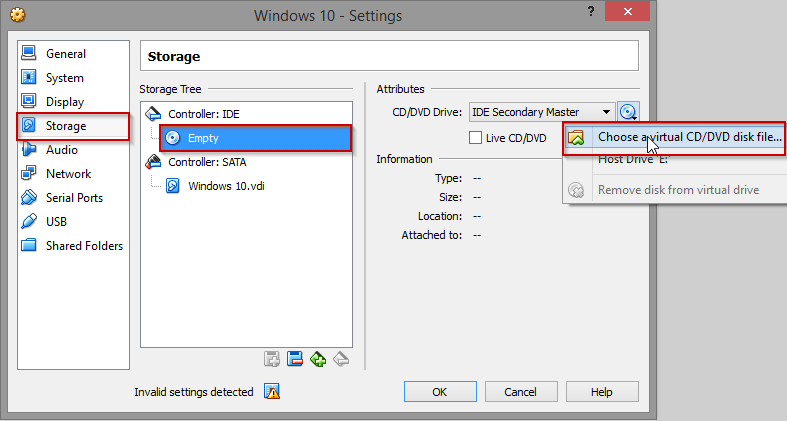This screenshot has height=421, width=787.
Task: Click the System chip icon in sidebar
Action: click(29, 77)
